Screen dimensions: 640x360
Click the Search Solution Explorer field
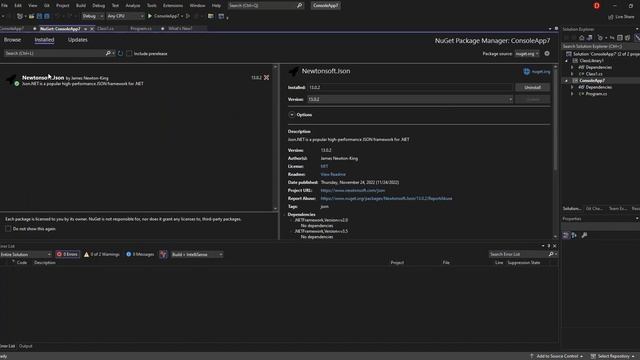pyautogui.click(x=600, y=47)
